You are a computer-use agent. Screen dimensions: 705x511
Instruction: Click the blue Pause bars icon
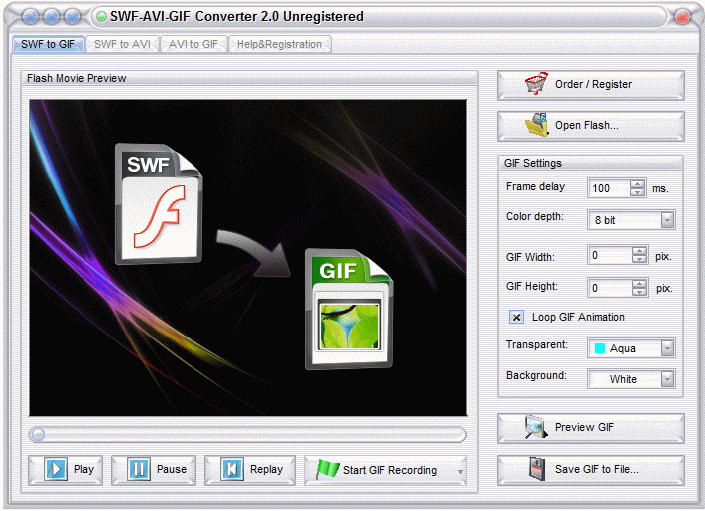coord(138,469)
